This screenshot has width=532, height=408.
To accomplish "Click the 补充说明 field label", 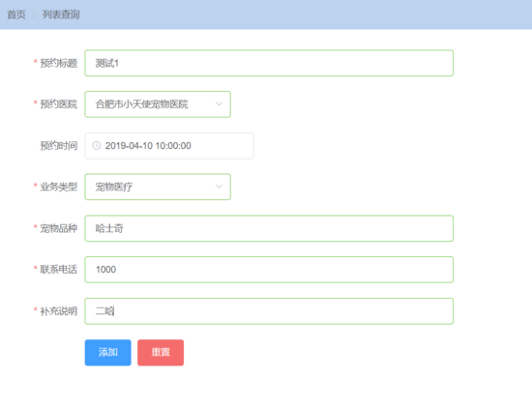I will [59, 311].
